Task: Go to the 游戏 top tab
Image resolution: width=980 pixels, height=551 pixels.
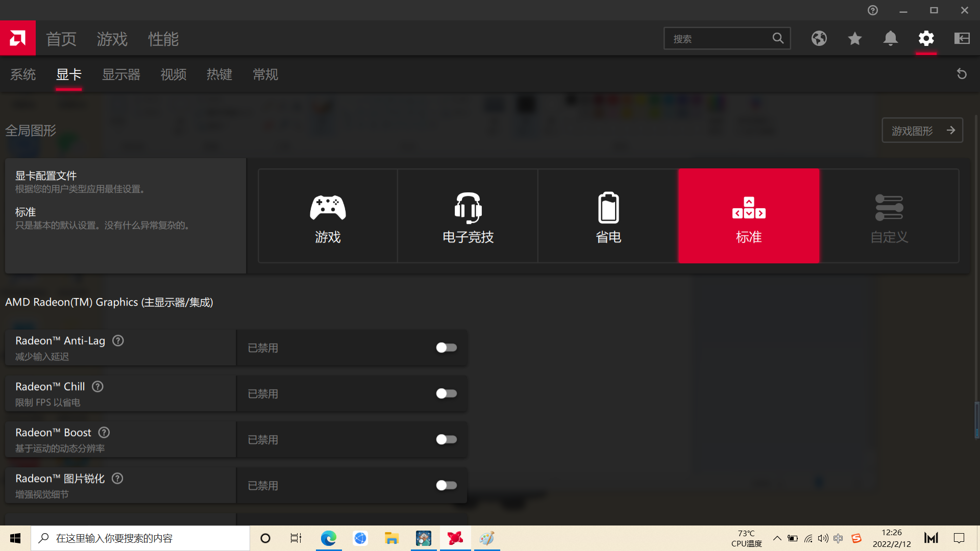Action: coord(112,39)
